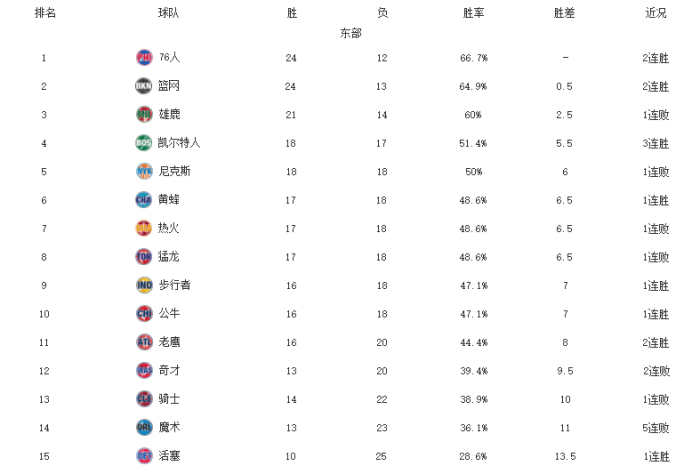Sort by the 胜差 column header
The image size is (700, 466).
click(564, 13)
